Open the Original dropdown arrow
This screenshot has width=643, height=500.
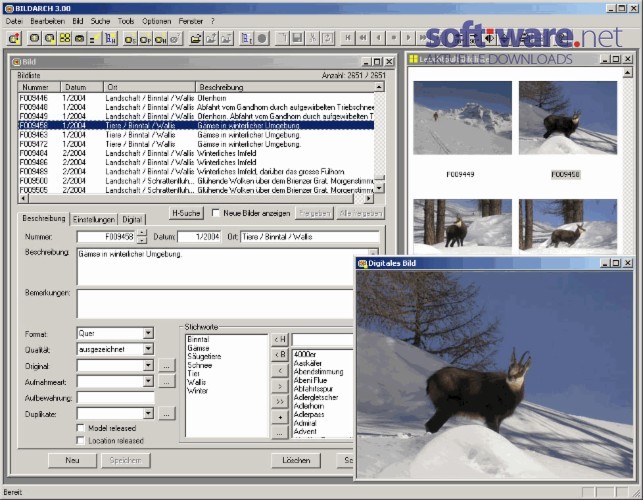coord(148,365)
